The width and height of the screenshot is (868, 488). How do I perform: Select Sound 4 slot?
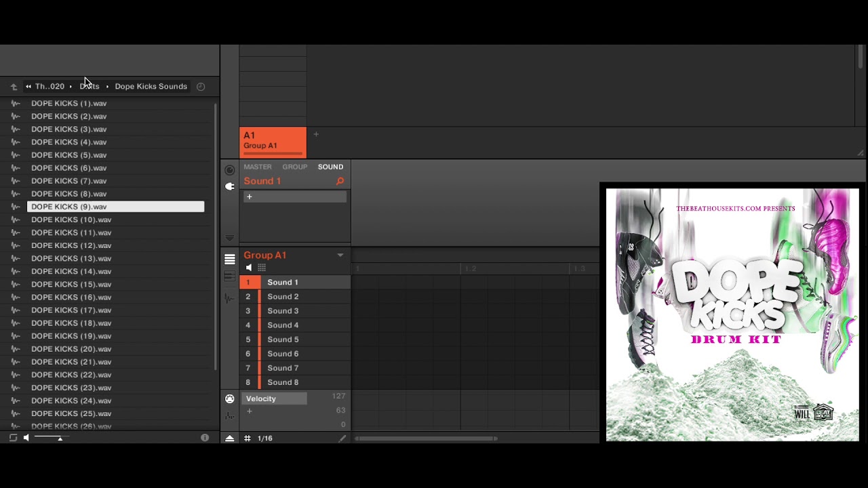[x=295, y=325]
